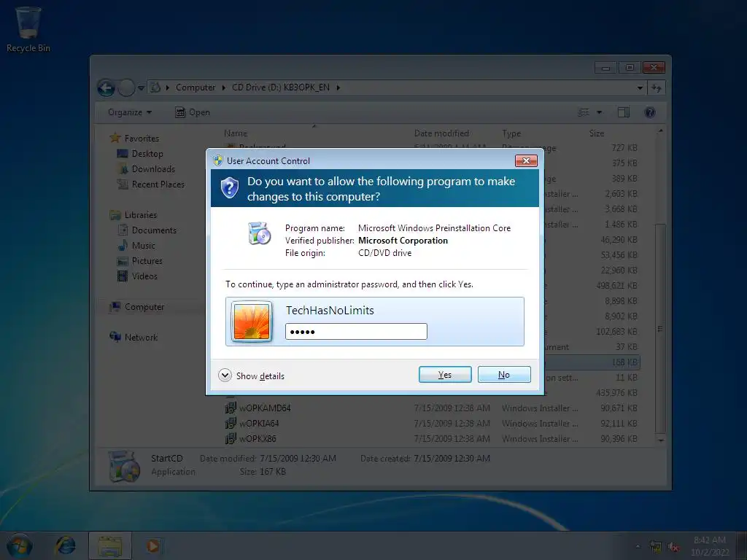The image size is (747, 560).
Task: Click the No button in UAC dialog
Action: coord(504,375)
